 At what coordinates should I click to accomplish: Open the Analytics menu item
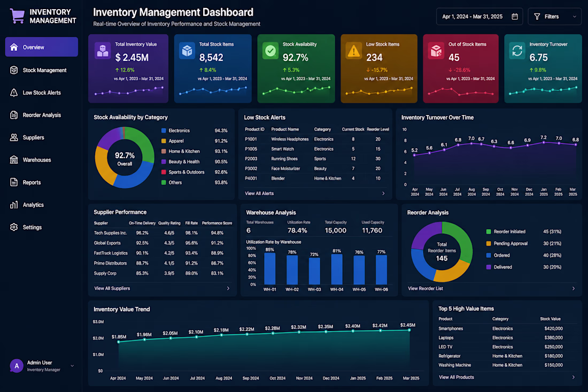[x=42, y=205]
